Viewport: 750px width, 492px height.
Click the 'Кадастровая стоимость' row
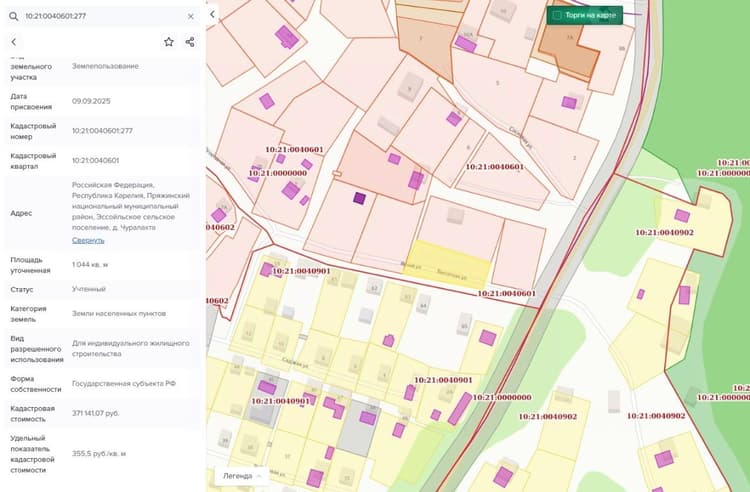(103, 414)
